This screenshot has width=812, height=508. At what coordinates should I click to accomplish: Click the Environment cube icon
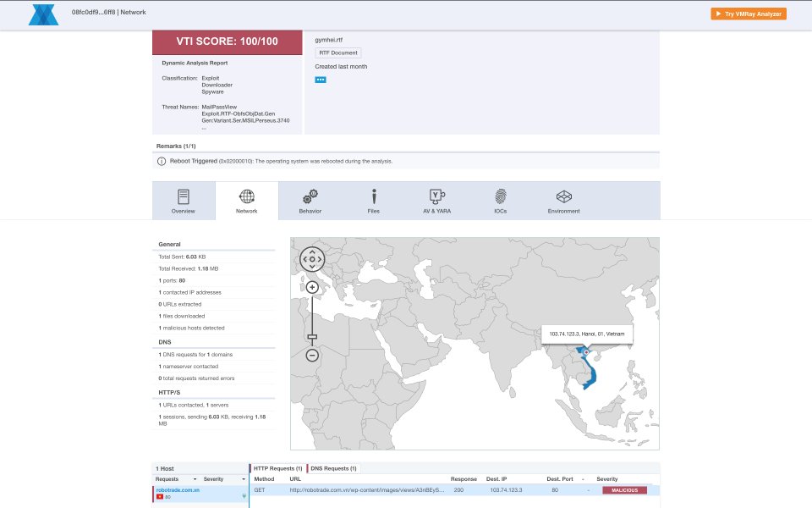[563, 196]
